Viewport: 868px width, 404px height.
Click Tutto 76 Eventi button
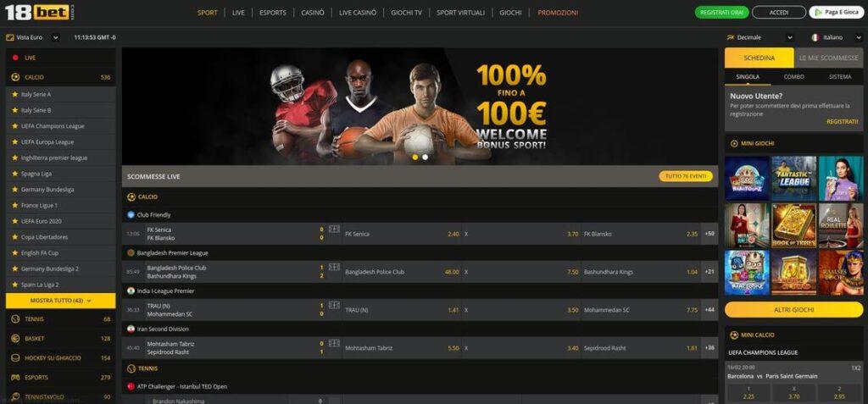pos(686,176)
